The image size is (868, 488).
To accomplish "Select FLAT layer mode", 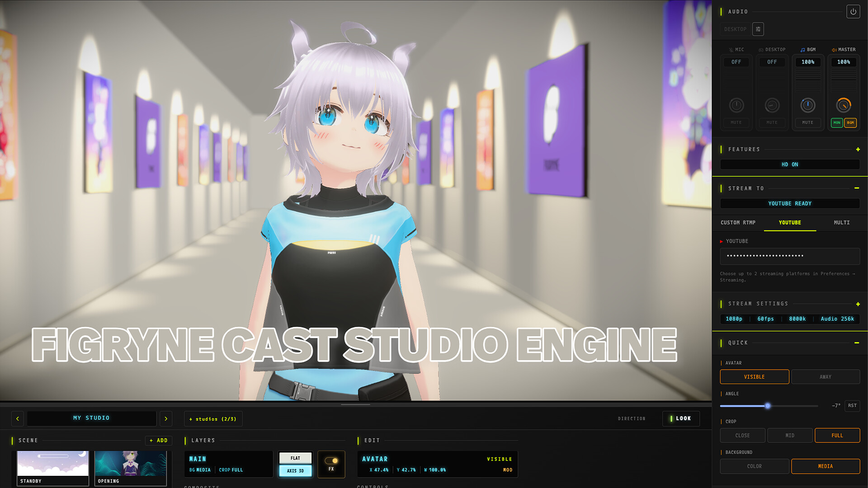I will click(295, 458).
